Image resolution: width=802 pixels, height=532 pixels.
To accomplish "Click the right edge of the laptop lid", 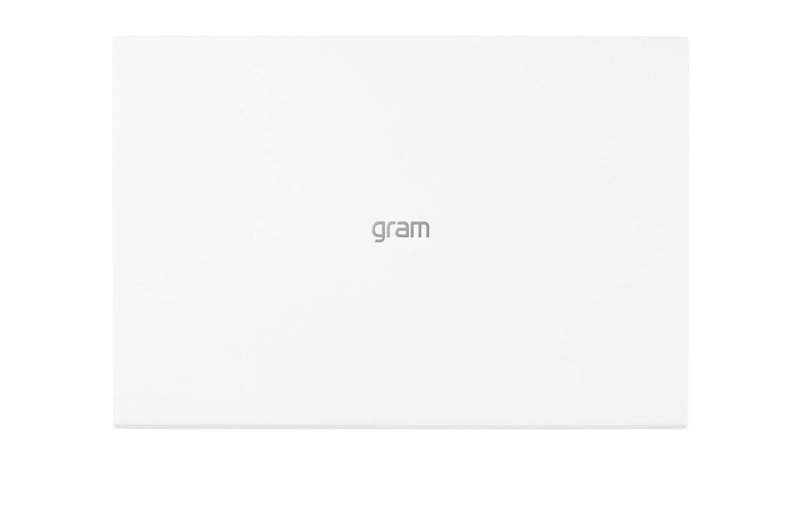I will (x=688, y=230).
